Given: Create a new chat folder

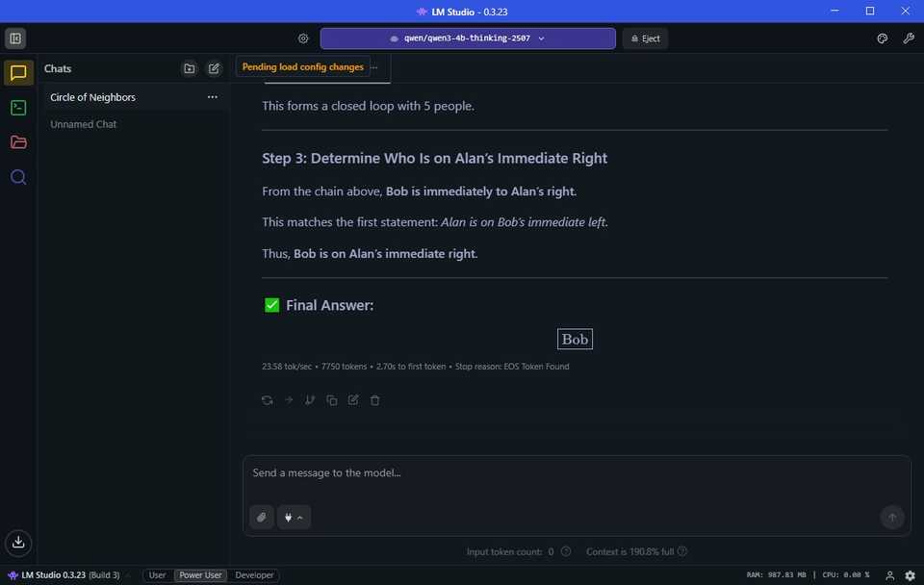Looking at the screenshot, I should coord(190,68).
